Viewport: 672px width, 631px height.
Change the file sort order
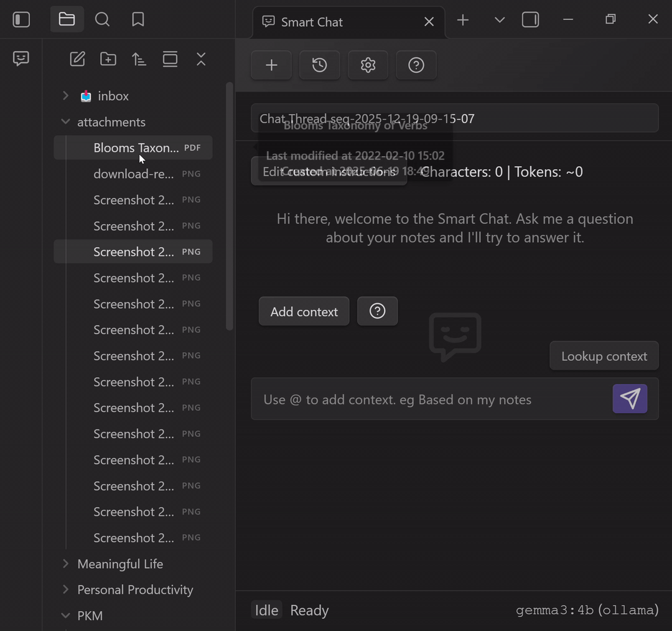point(139,59)
